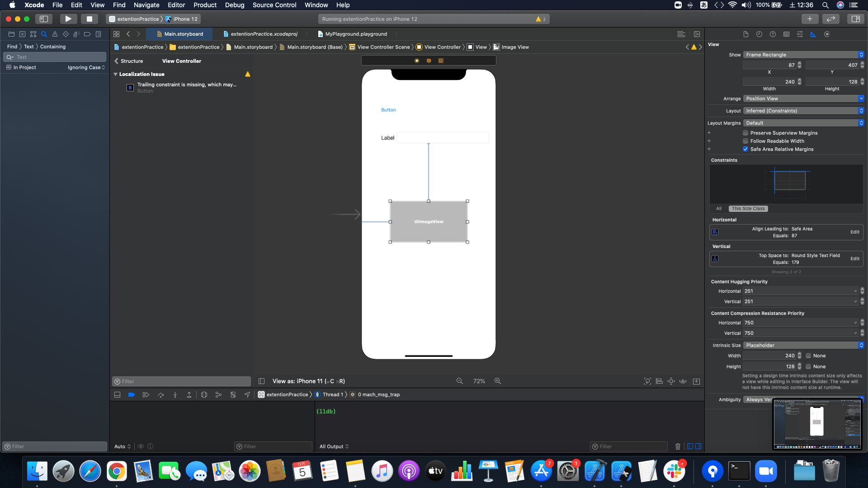Click the Stop button in toolbar
Screen dimensions: 868x488
(x=89, y=19)
